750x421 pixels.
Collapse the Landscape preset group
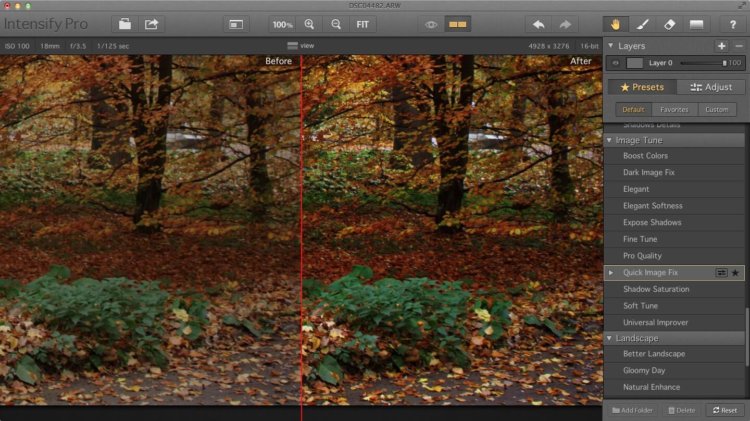[609, 338]
